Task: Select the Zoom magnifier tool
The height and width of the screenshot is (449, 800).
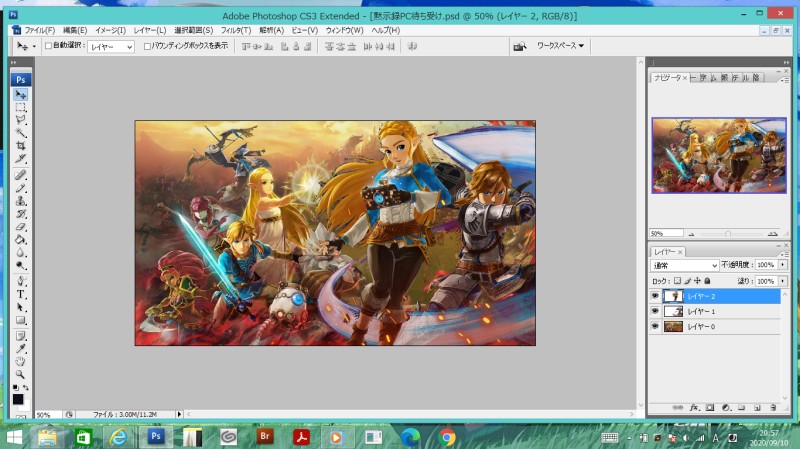Action: (20, 373)
